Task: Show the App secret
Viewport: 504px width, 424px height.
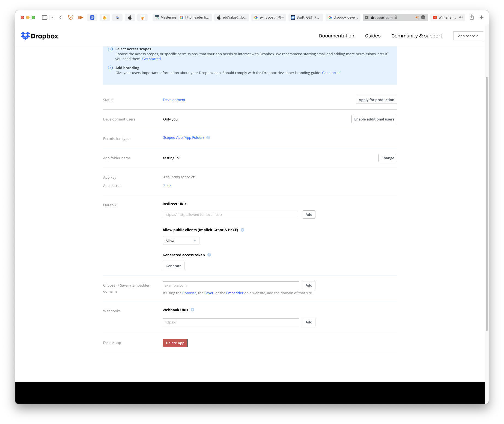Action: click(167, 185)
